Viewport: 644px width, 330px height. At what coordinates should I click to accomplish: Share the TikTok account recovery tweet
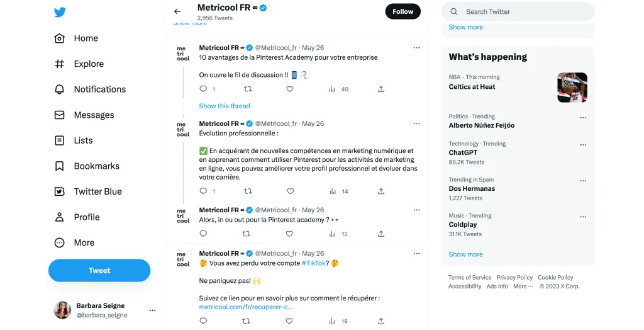coord(381,321)
